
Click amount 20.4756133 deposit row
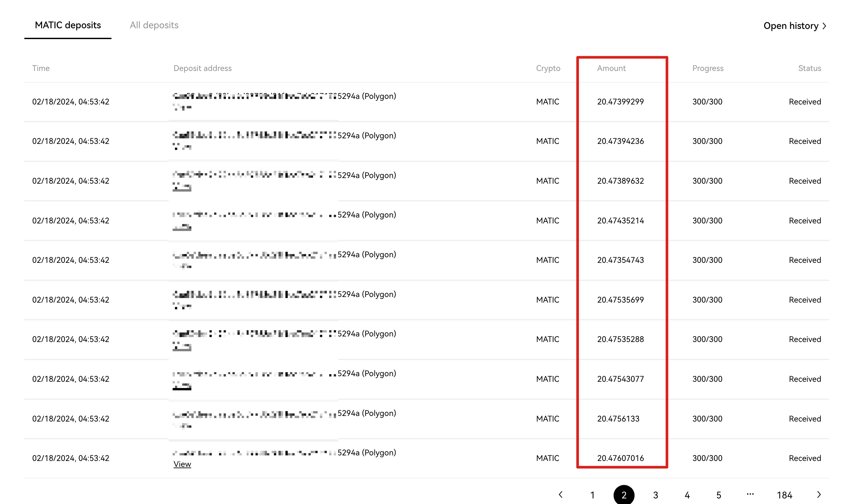point(618,419)
